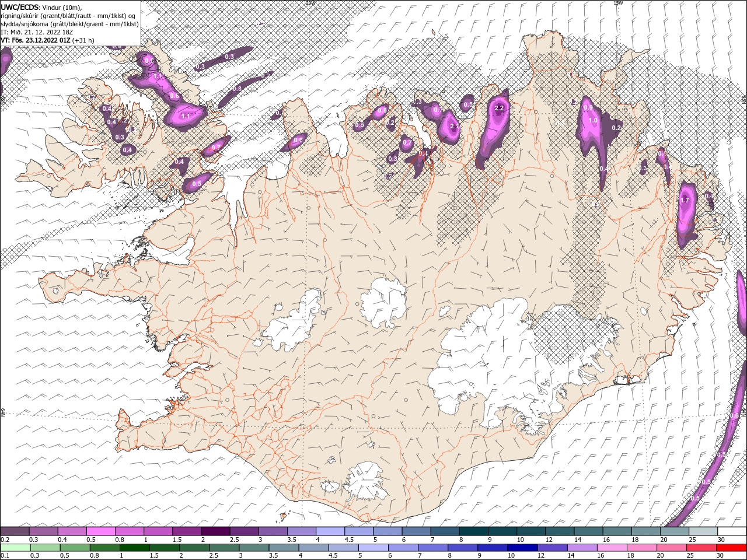Click the 'IT: Mið. 21. 12. 2022 18Z' line
This screenshot has height=560, width=747.
pos(37,32)
